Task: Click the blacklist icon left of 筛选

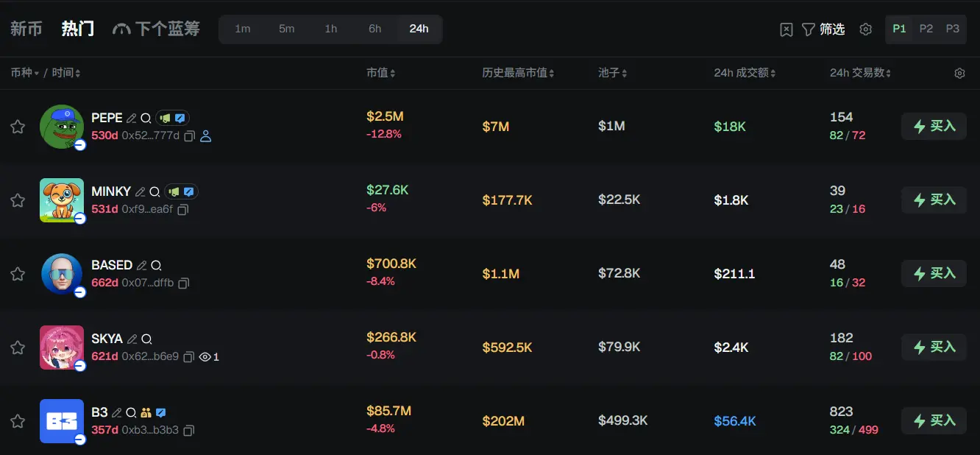Action: [787, 29]
